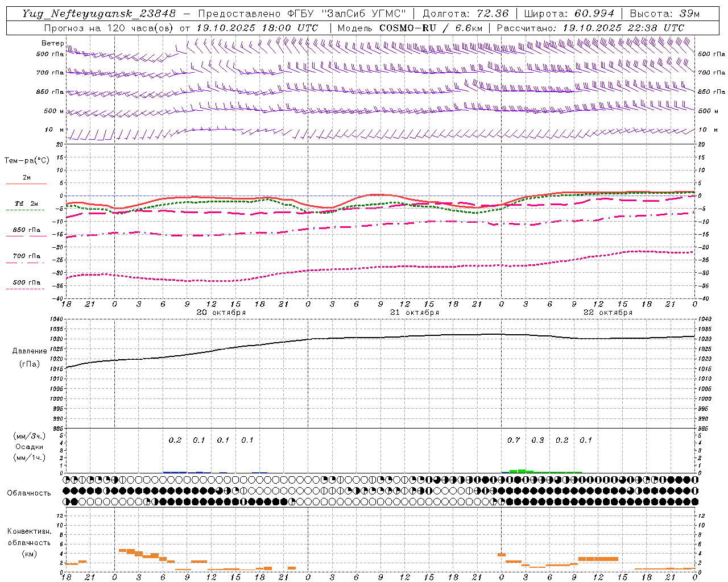This screenshot has width=728, height=582.
Task: Click the '850 гПа' temperature legend entry
Action: (x=27, y=230)
